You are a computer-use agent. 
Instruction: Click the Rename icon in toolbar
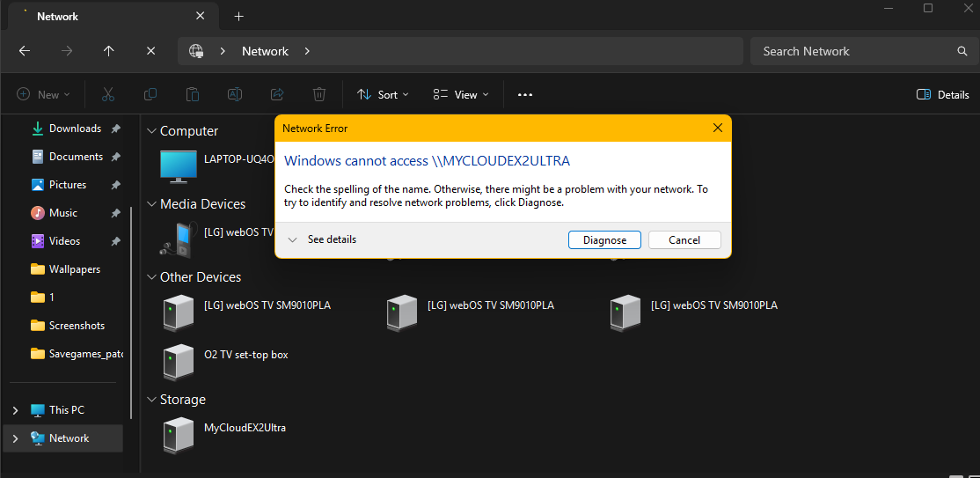(x=234, y=94)
